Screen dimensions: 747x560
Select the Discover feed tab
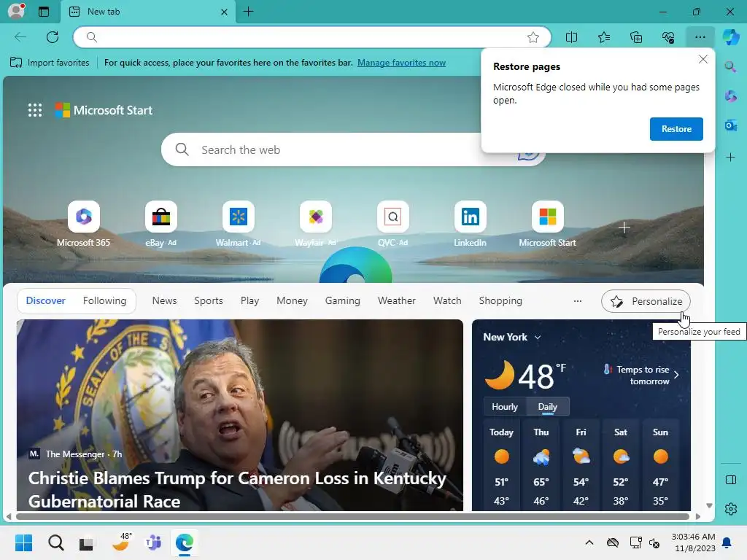tap(46, 300)
